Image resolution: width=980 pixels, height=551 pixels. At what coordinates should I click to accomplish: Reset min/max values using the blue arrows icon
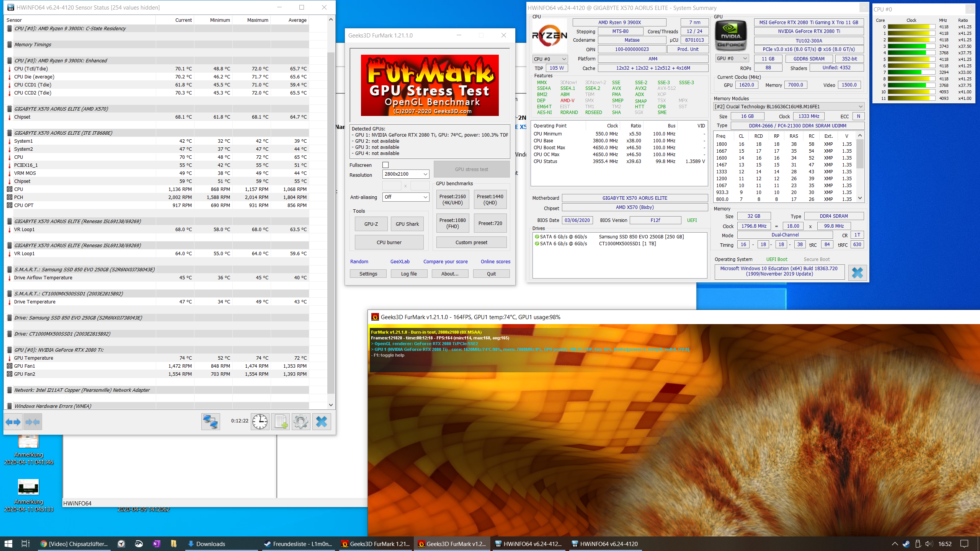[x=13, y=422]
